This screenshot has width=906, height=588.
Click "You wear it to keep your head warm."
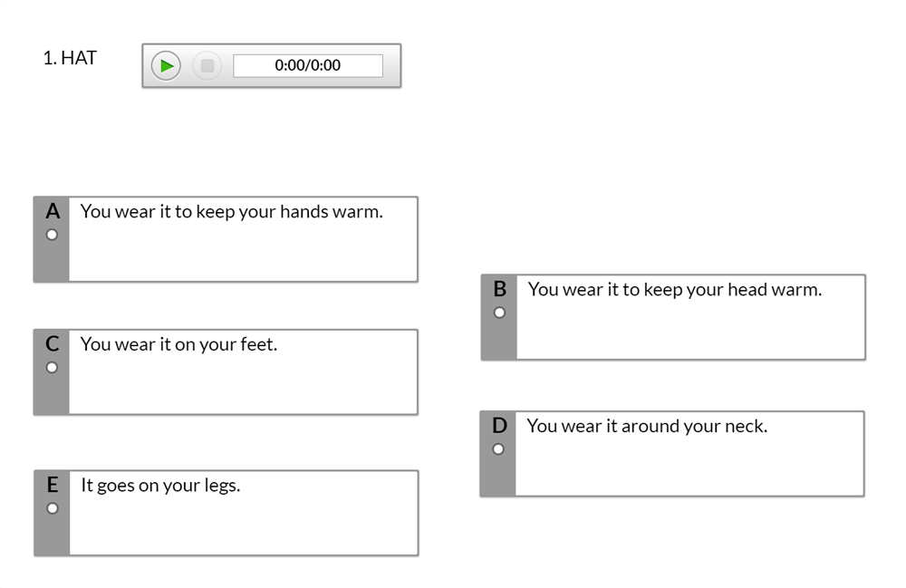click(674, 290)
